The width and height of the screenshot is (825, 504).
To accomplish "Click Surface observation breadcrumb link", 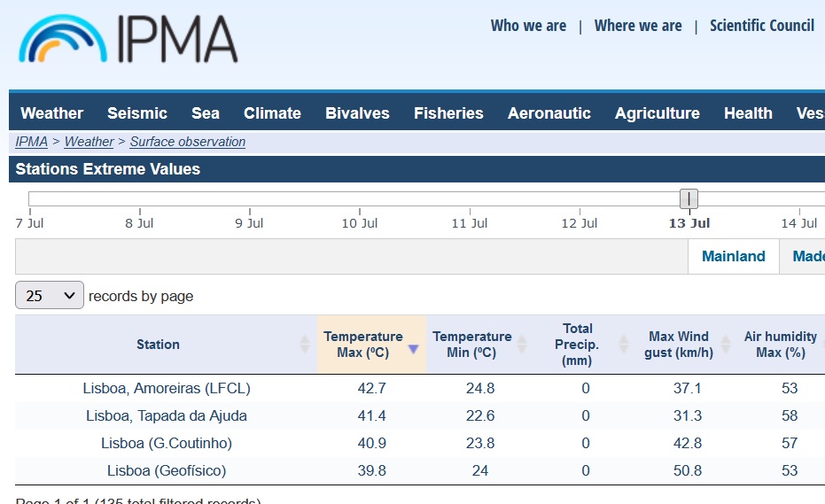I will pos(188,142).
